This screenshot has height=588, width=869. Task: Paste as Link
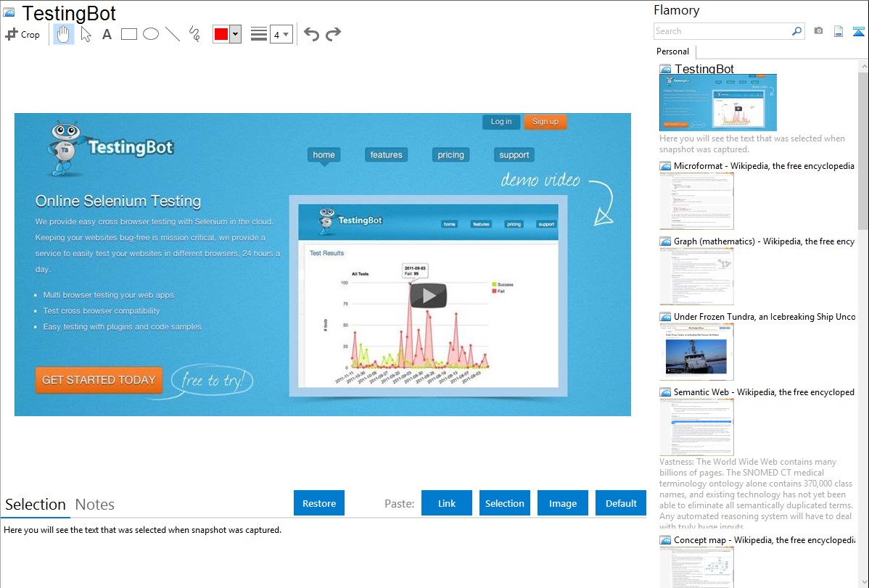[447, 503]
